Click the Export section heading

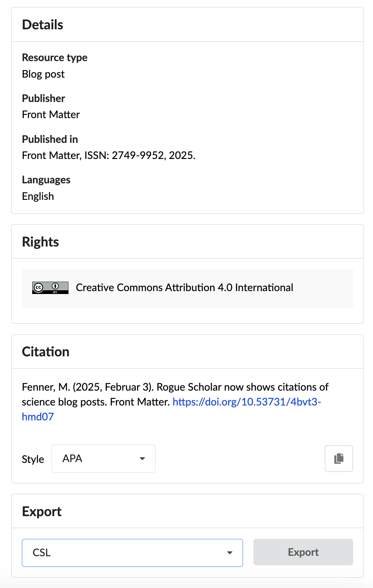coord(42,512)
